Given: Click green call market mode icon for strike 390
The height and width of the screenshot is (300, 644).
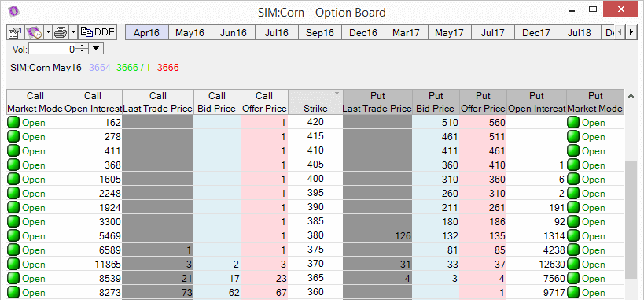Looking at the screenshot, I should pyautogui.click(x=14, y=207).
